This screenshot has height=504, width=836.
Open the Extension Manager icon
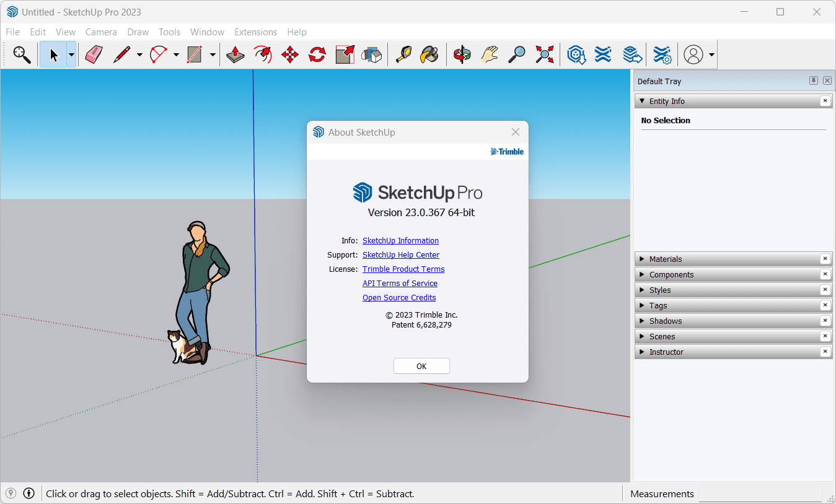662,55
